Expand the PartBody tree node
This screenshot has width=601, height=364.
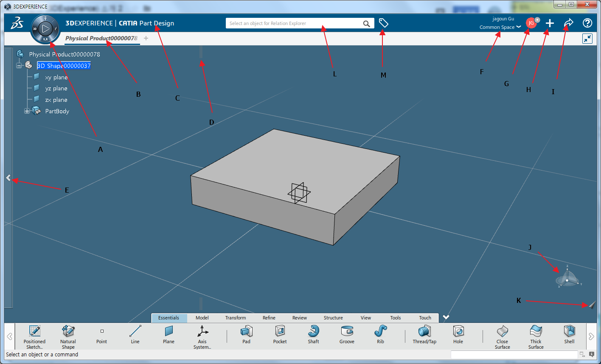click(x=27, y=111)
